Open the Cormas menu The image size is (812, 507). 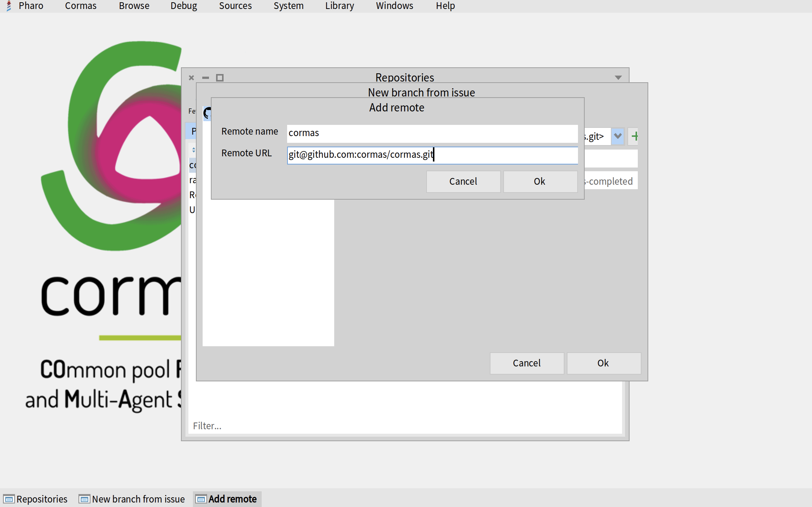pyautogui.click(x=80, y=6)
